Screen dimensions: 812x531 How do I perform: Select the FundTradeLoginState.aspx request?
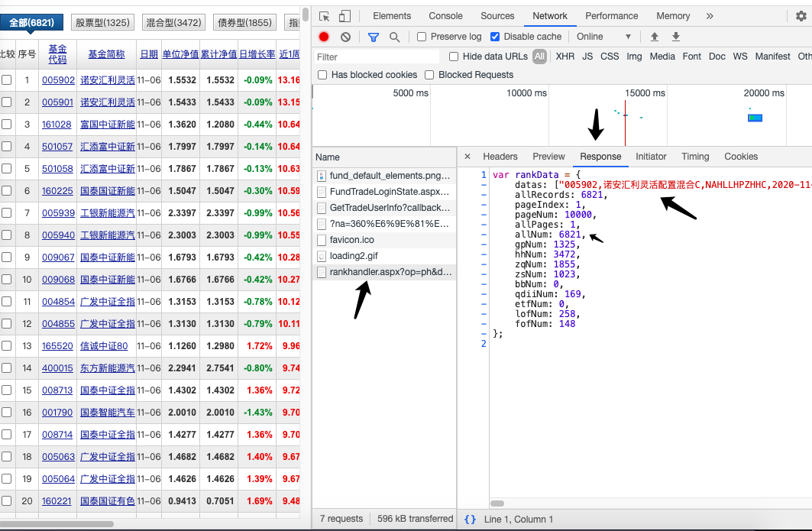(384, 192)
